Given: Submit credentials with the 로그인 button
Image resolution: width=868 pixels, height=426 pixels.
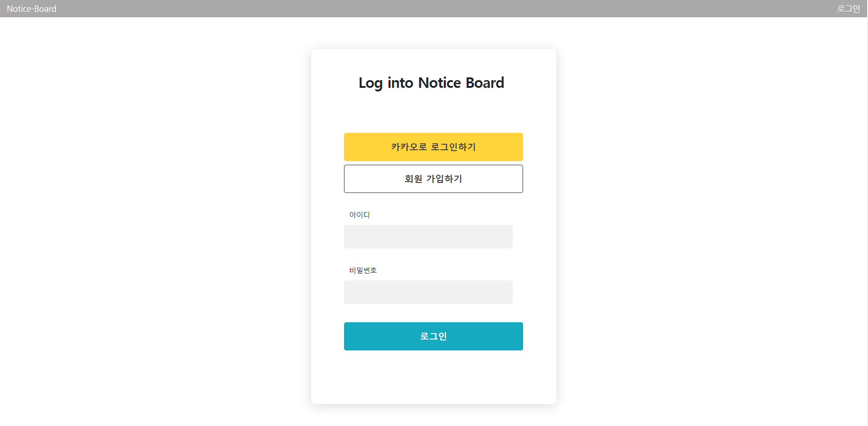Looking at the screenshot, I should tap(433, 336).
